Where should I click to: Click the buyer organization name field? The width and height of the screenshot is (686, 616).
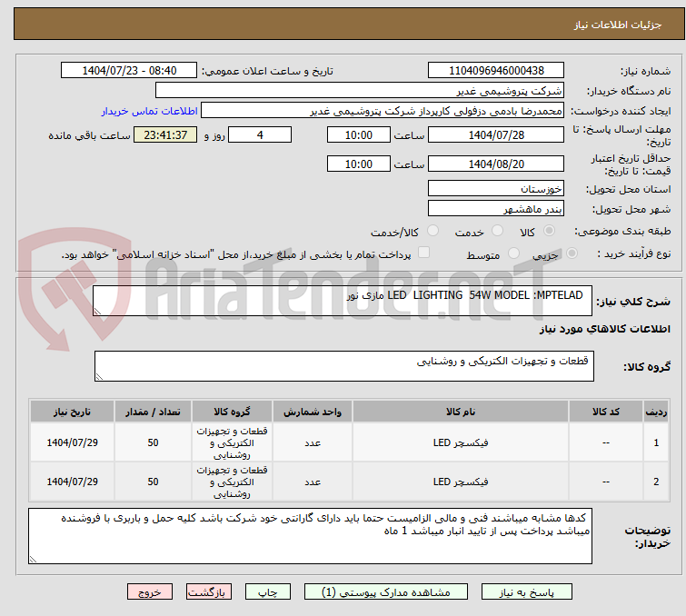(360, 91)
